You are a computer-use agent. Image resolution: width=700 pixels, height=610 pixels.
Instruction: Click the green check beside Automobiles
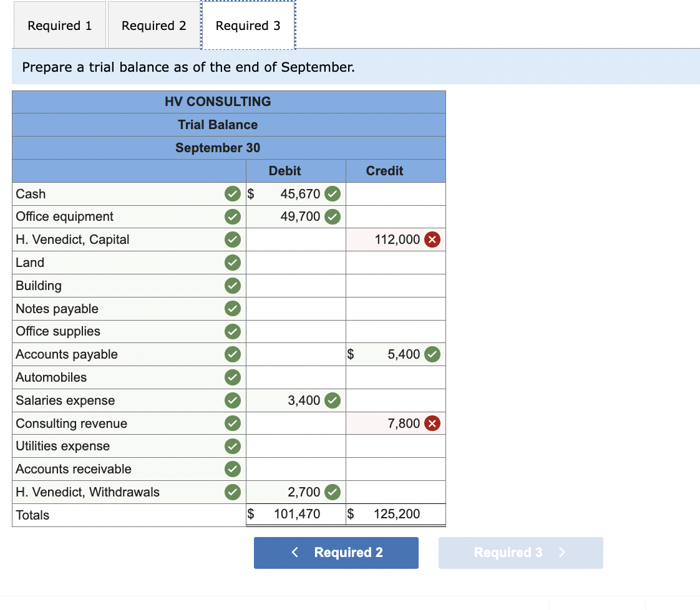(x=233, y=377)
